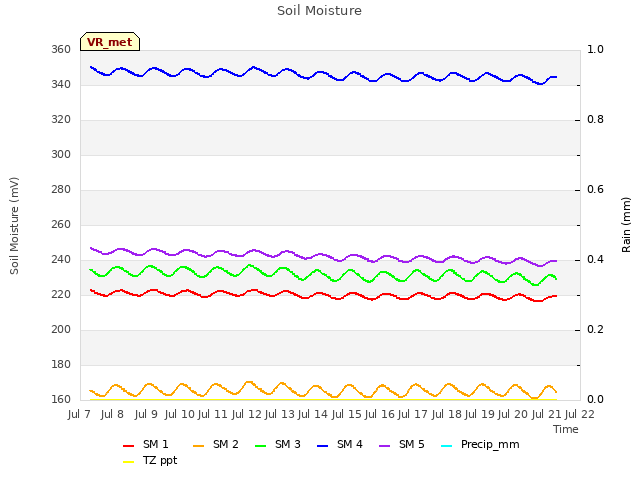Click the Jul 16 tick label
This screenshot has height=480, width=640.
[380, 414]
